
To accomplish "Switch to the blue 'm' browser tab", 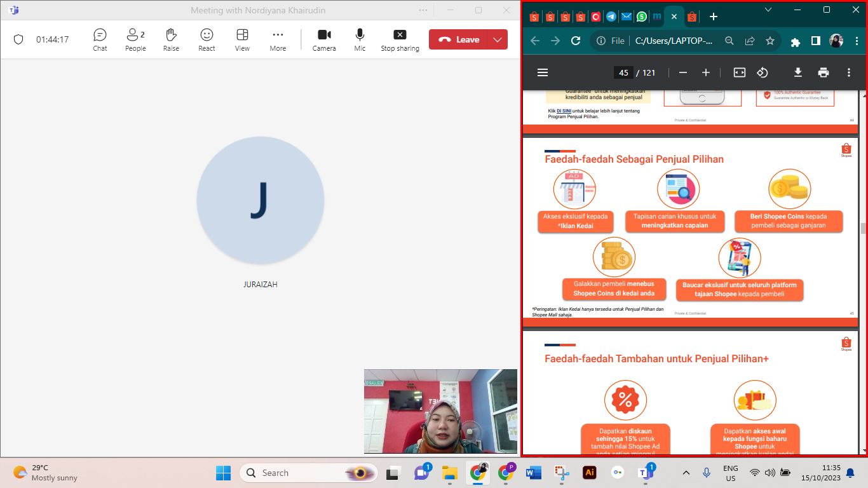I will coord(657,17).
